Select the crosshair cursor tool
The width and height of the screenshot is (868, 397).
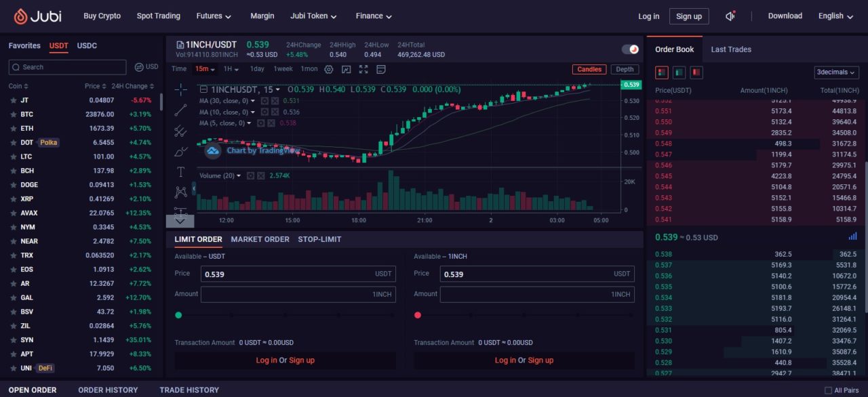point(180,89)
